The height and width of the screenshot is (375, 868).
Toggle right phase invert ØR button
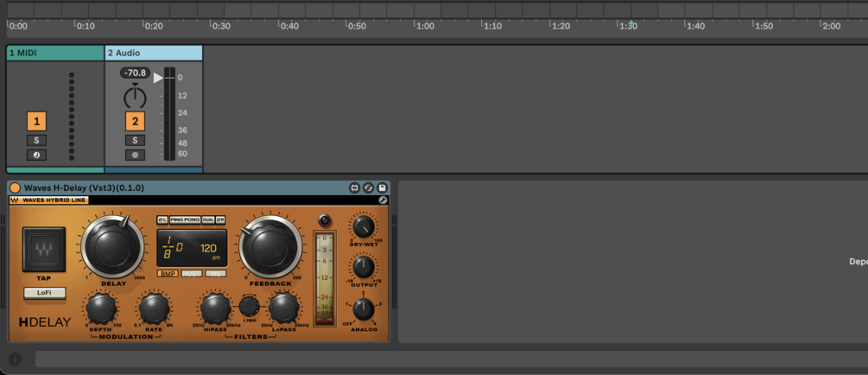coord(220,220)
